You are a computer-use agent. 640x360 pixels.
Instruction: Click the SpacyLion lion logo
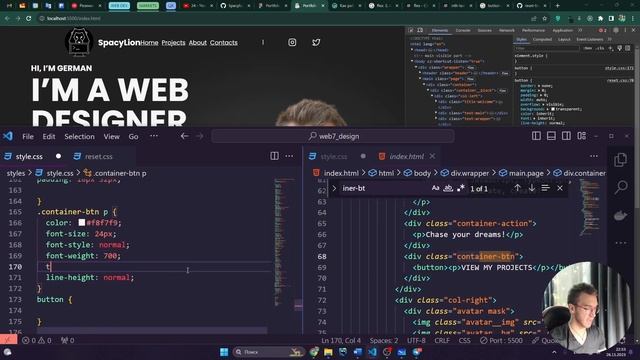pyautogui.click(x=79, y=42)
